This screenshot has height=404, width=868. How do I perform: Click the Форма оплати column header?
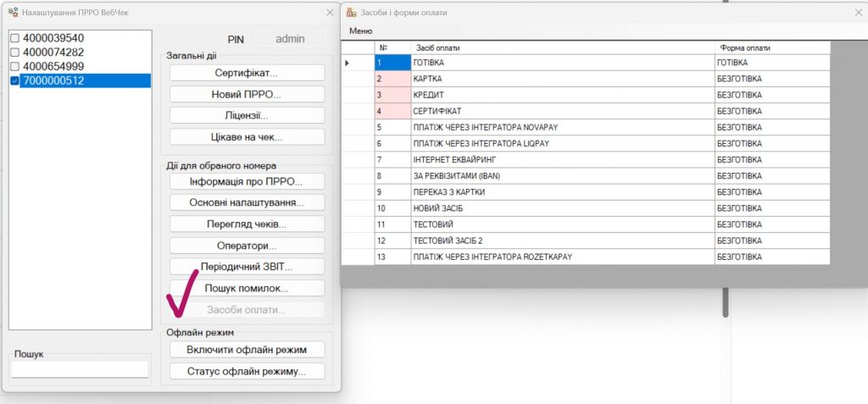click(x=771, y=47)
